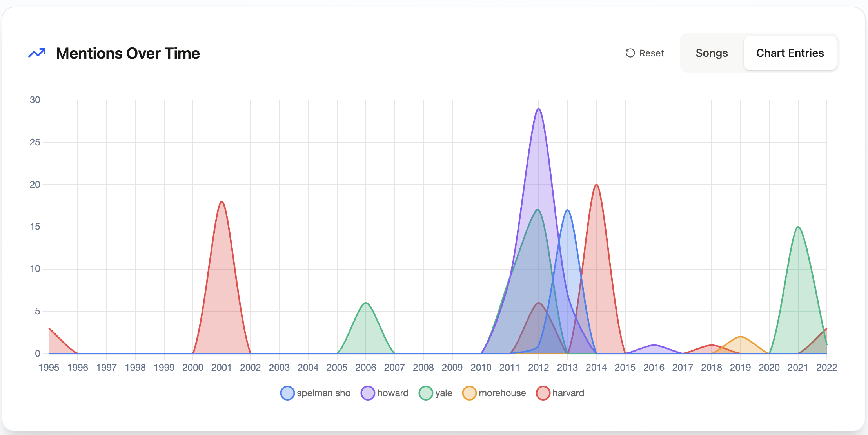868x435 pixels.
Task: Click yale peak point at 2021
Action: point(798,227)
